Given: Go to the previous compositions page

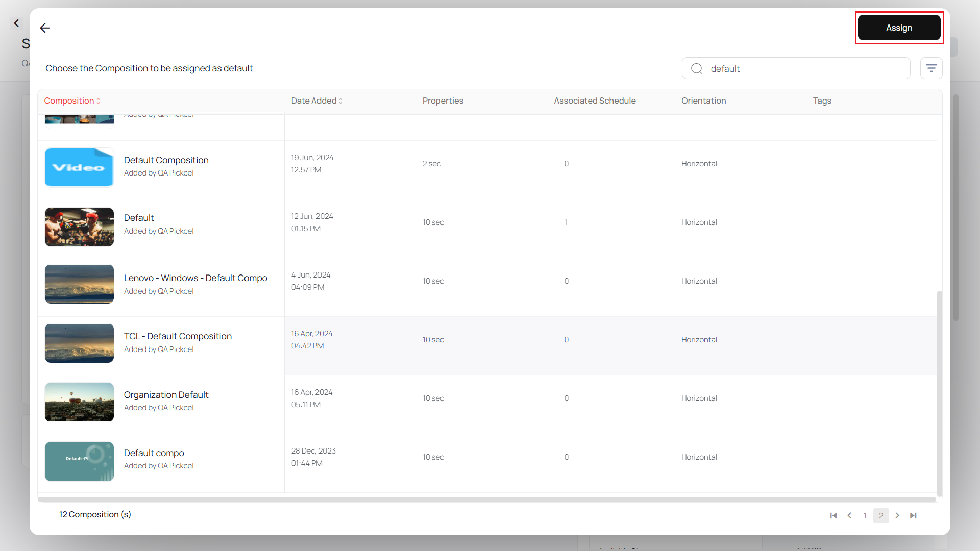Looking at the screenshot, I should [x=849, y=515].
